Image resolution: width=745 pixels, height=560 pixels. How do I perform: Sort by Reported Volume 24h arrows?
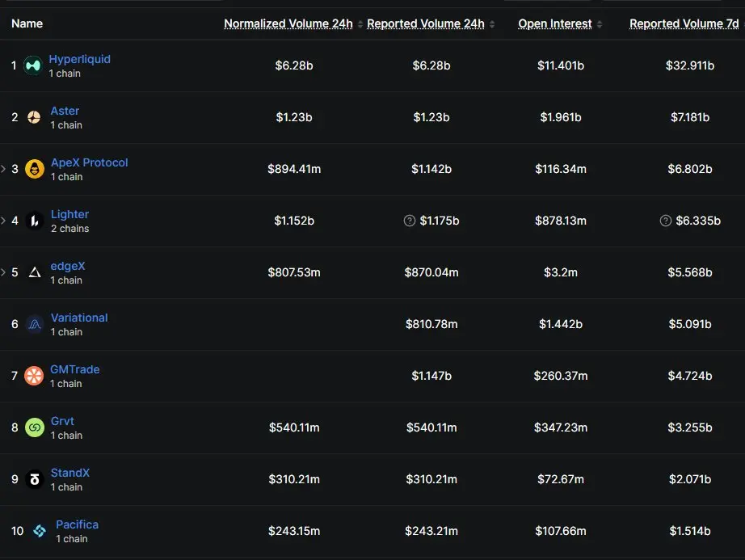[492, 24]
